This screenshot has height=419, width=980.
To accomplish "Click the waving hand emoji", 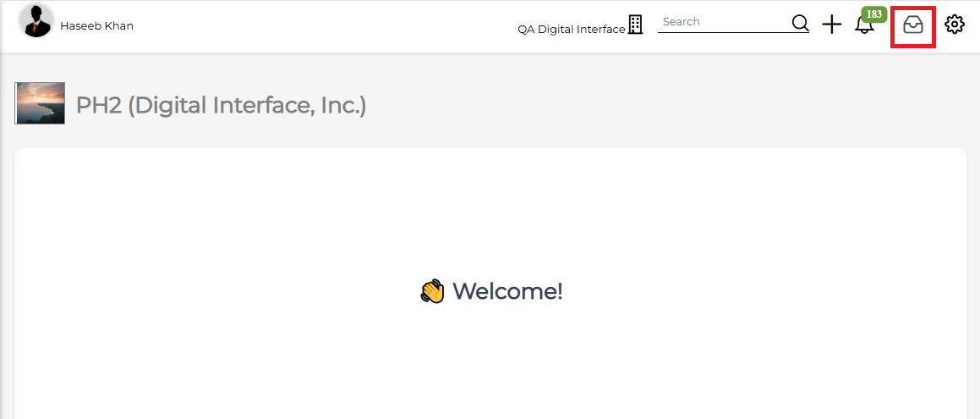I will click(432, 292).
